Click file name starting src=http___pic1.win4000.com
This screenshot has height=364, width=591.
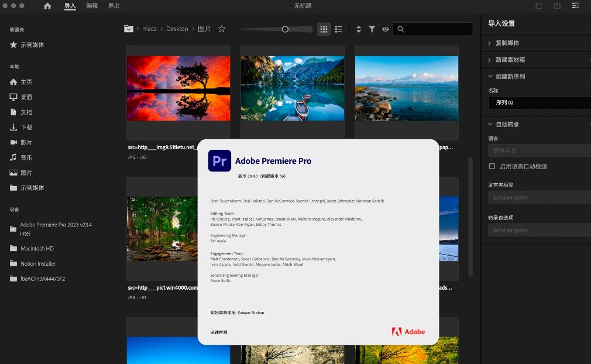coord(163,287)
